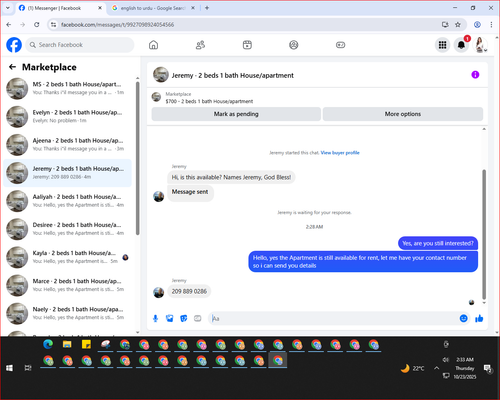Open the Gaming icon in top nav
This screenshot has width=500, height=400.
coord(340,45)
